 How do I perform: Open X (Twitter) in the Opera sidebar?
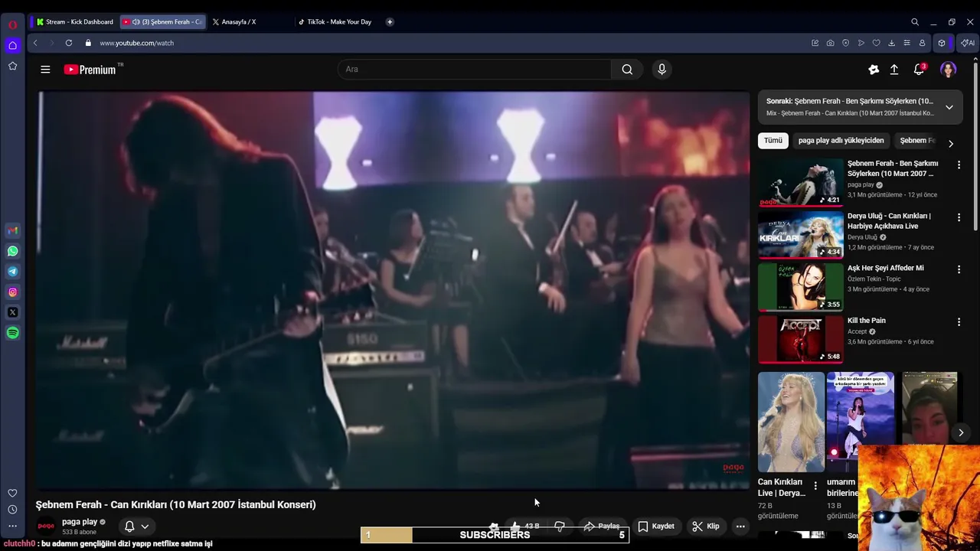(x=12, y=312)
